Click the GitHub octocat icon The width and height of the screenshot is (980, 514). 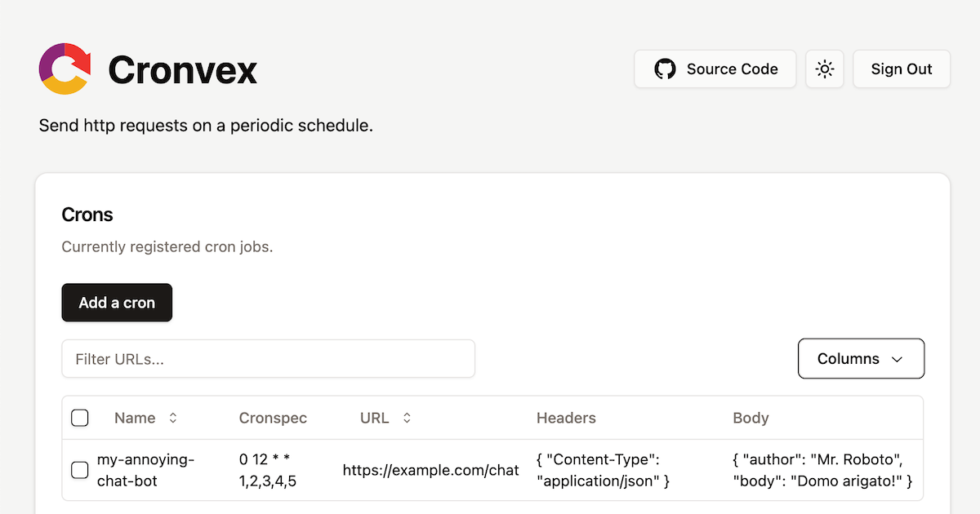(665, 69)
